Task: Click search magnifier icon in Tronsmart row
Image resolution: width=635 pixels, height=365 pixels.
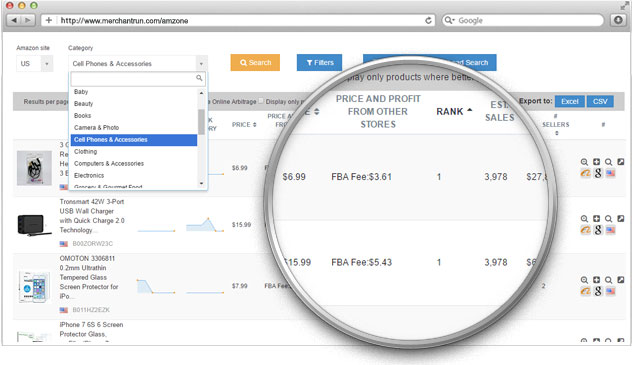Action: coord(608,218)
